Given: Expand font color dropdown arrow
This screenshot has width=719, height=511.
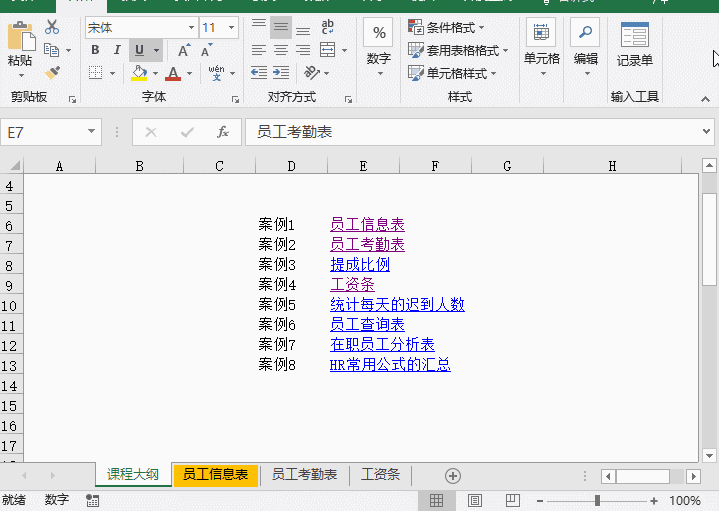Looking at the screenshot, I should pos(189,73).
